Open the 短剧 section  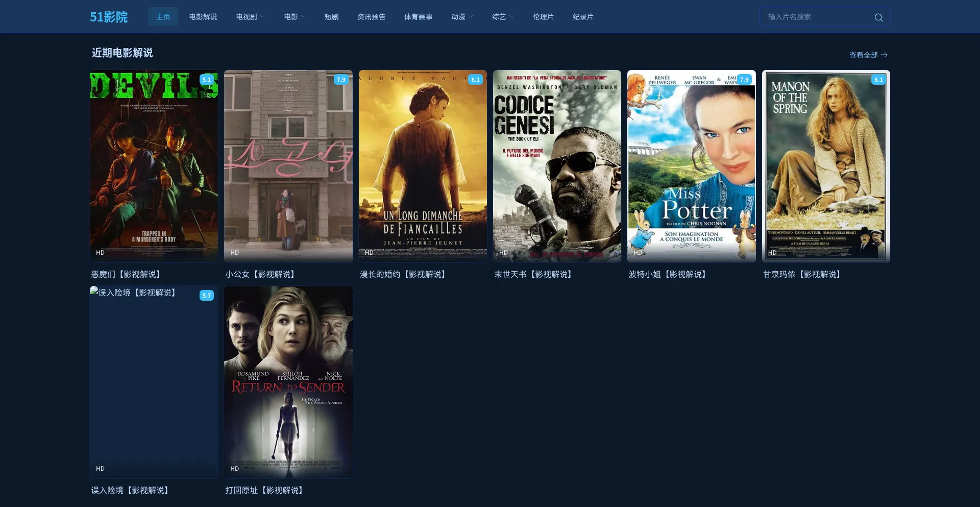point(332,17)
